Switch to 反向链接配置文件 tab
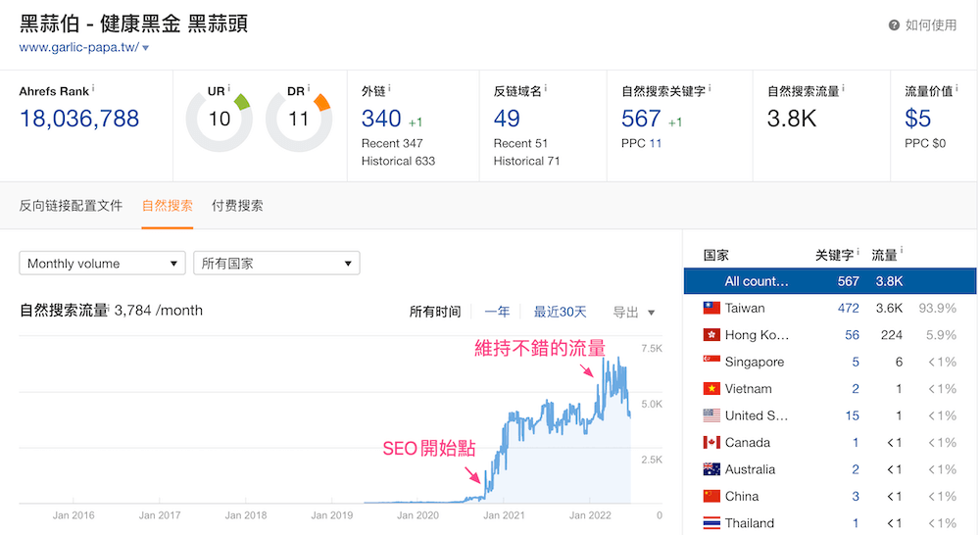 [71, 206]
